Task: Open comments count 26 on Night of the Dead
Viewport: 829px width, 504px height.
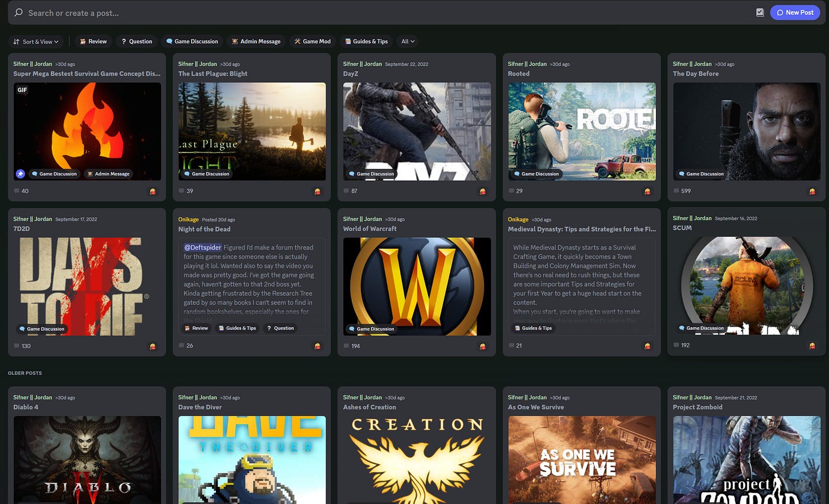Action: 186,346
